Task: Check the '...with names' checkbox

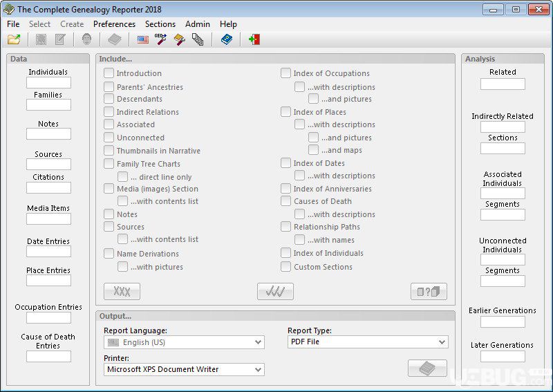Action: pyautogui.click(x=299, y=240)
